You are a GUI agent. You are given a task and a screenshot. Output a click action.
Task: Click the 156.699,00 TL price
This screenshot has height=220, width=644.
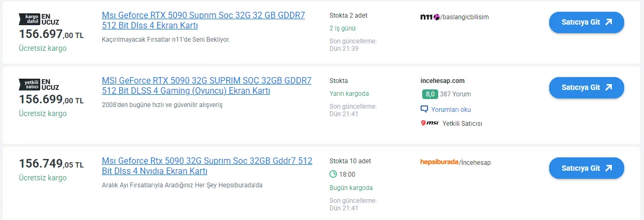tap(51, 100)
